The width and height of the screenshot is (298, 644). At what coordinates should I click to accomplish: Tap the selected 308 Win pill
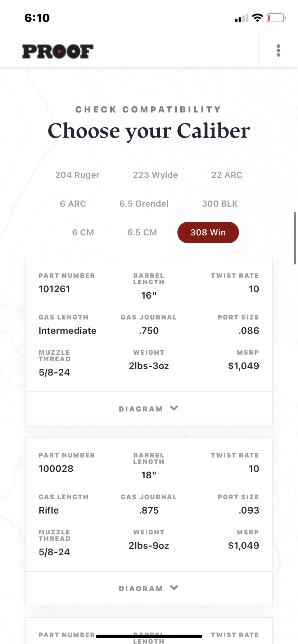208,233
